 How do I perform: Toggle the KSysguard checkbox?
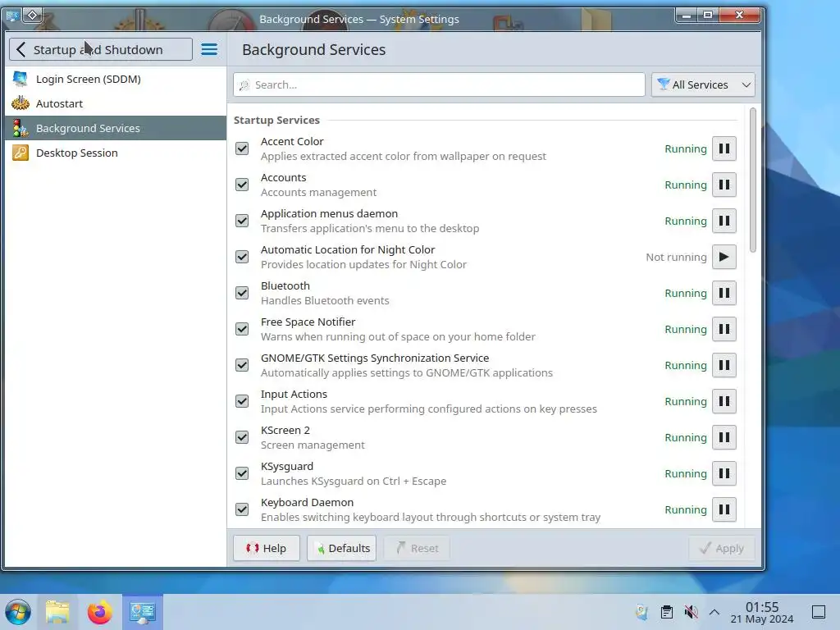point(242,473)
